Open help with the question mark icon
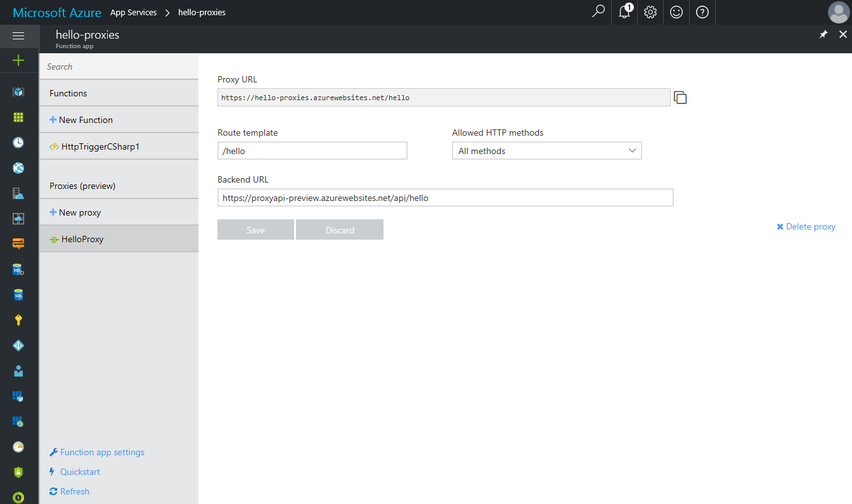The width and height of the screenshot is (852, 504). tap(702, 12)
